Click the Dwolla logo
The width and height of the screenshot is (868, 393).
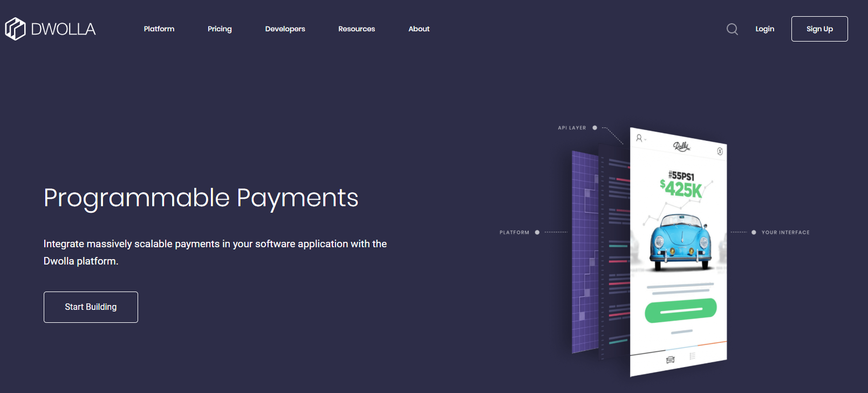pos(50,29)
